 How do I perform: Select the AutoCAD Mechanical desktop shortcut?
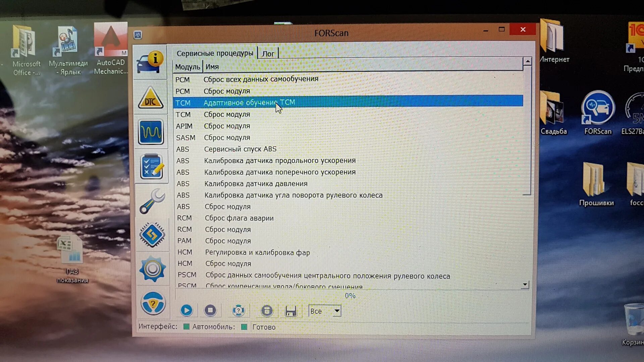coord(110,49)
